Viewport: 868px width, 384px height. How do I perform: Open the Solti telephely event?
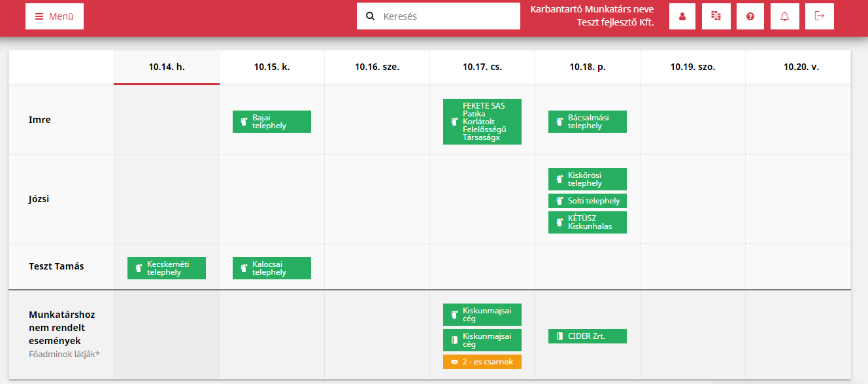coord(588,201)
